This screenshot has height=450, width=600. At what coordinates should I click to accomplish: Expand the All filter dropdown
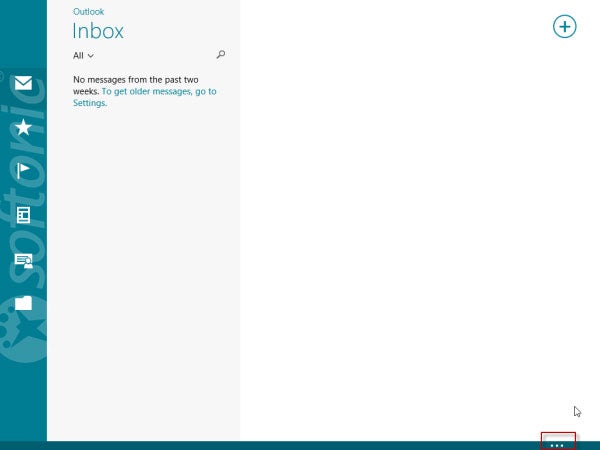(x=83, y=56)
